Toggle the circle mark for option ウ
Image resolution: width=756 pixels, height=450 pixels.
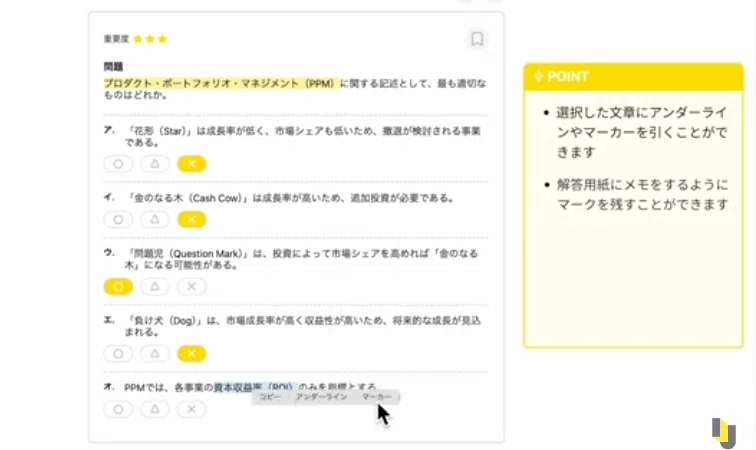pos(118,286)
